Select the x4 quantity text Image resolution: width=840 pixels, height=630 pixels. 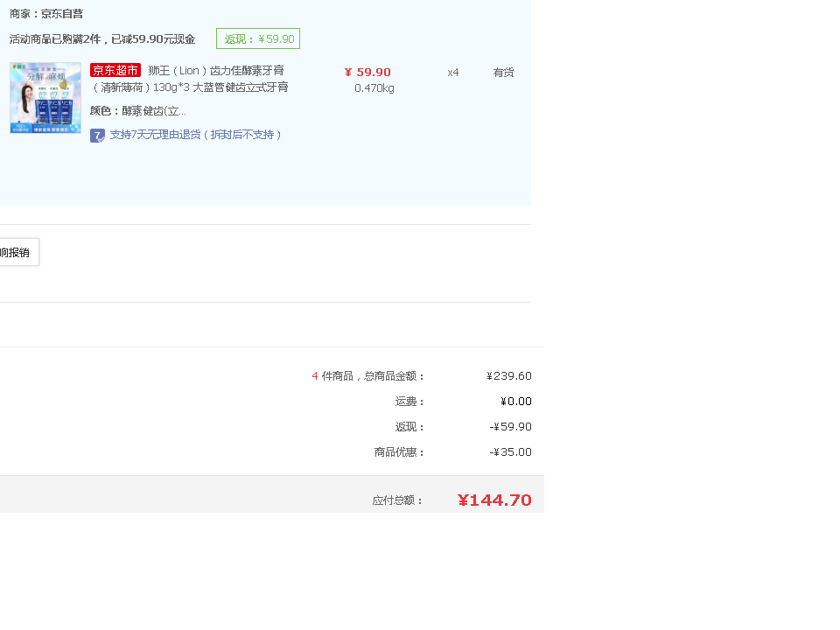452,73
